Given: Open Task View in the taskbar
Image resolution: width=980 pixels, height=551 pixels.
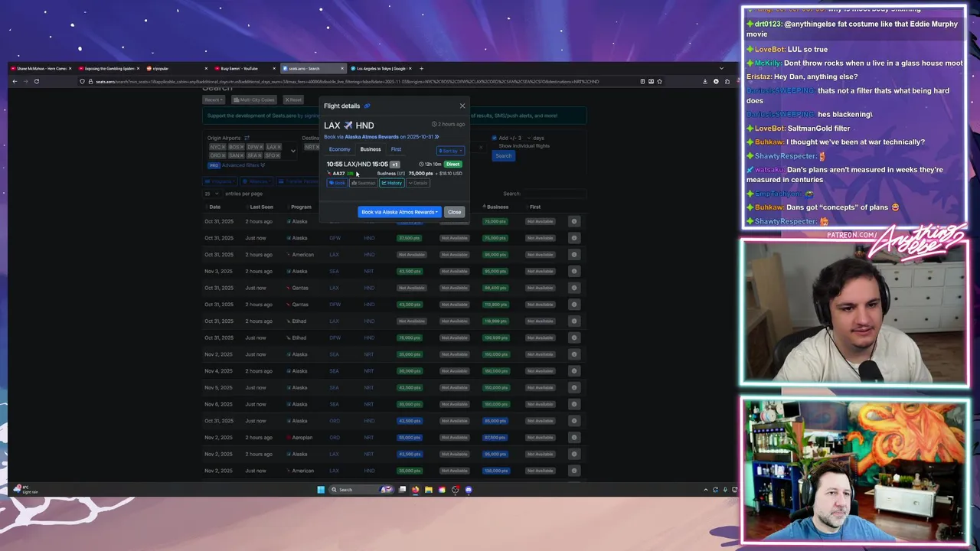Looking at the screenshot, I should point(403,490).
